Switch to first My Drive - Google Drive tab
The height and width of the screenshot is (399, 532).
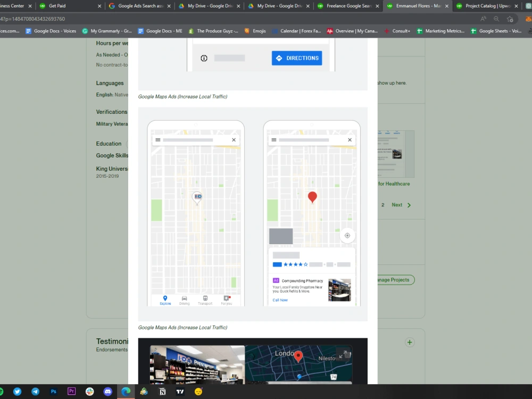click(x=209, y=6)
